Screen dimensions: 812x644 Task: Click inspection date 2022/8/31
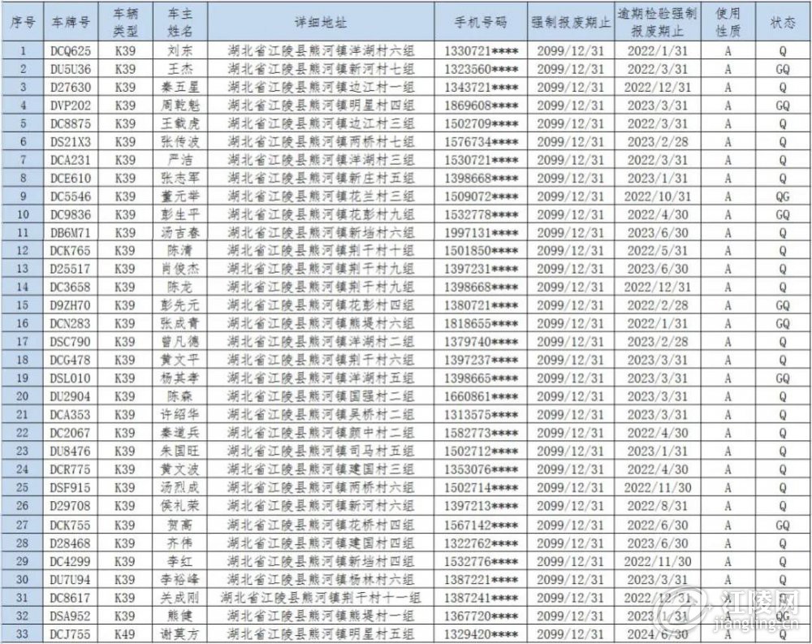tap(658, 506)
